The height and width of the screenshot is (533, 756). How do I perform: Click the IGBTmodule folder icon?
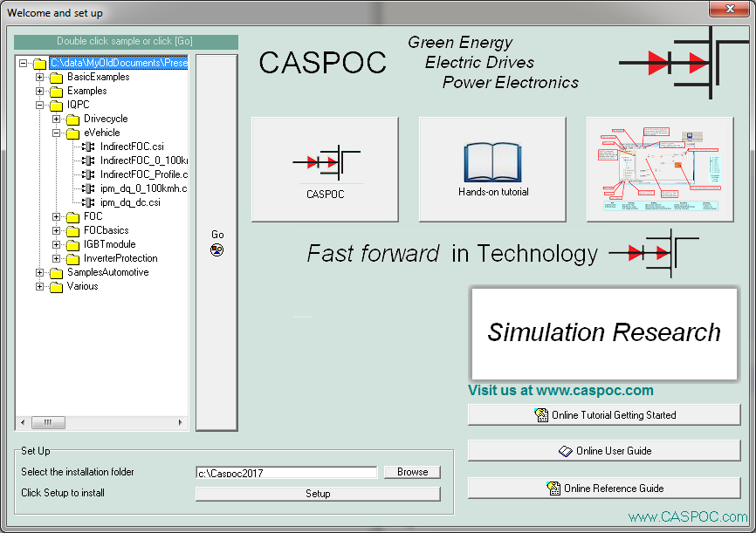[73, 244]
